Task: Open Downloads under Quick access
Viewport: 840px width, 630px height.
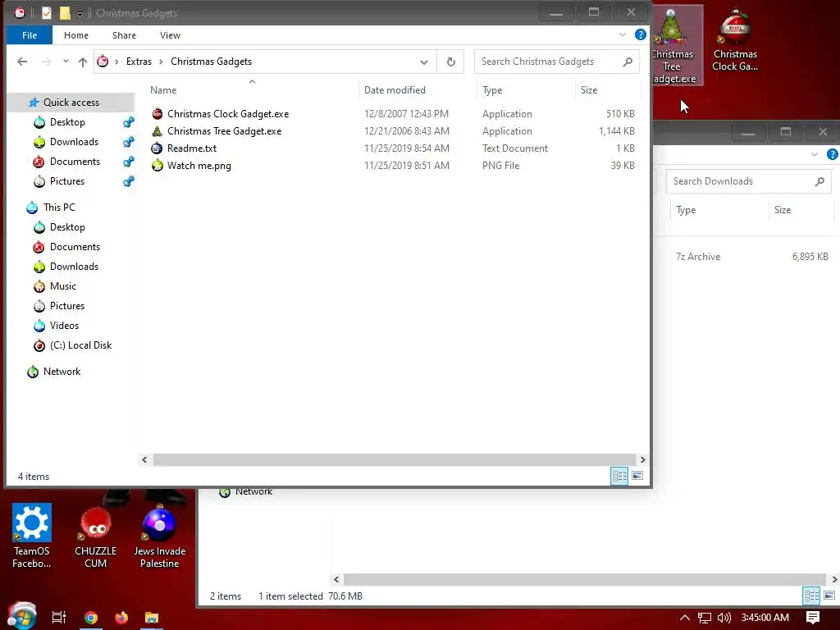Action: pyautogui.click(x=74, y=142)
